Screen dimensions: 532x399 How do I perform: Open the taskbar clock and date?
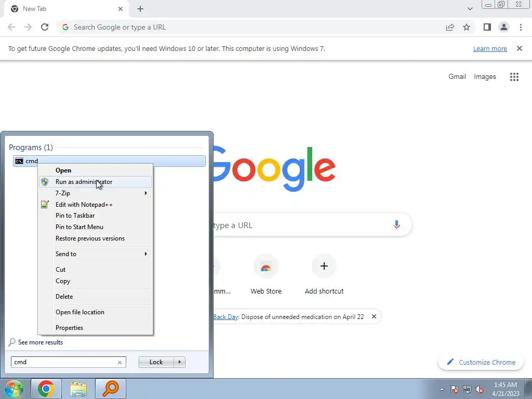(505, 389)
